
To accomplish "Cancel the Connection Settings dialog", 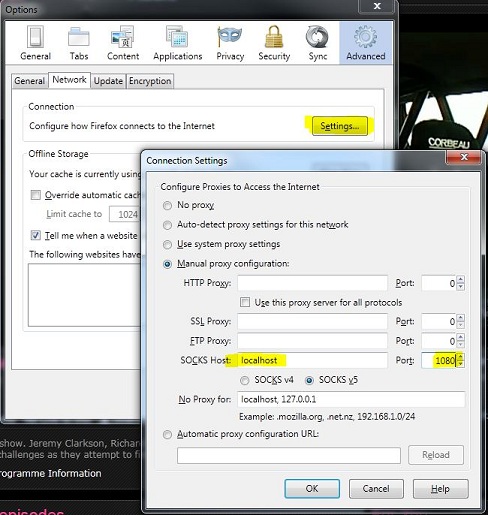I will pos(376,489).
